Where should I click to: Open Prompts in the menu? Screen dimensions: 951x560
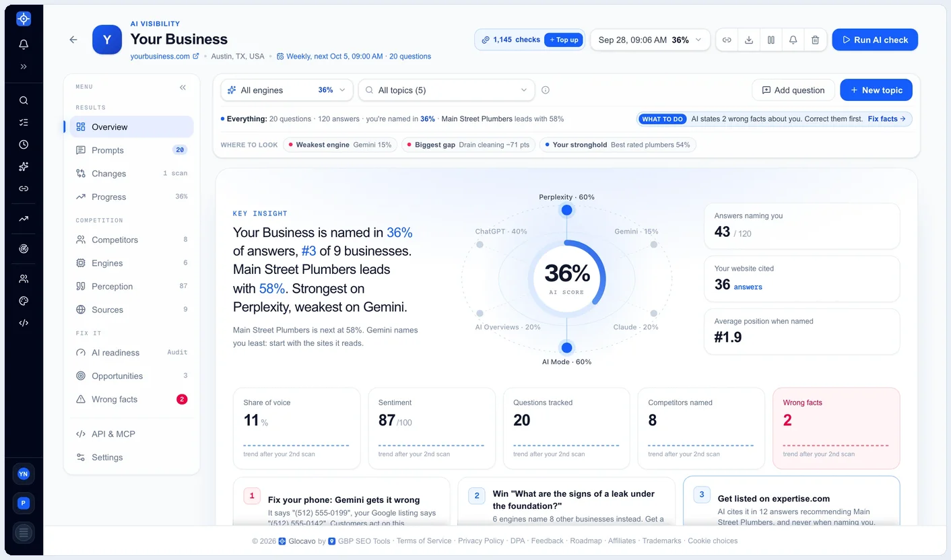coord(131,150)
